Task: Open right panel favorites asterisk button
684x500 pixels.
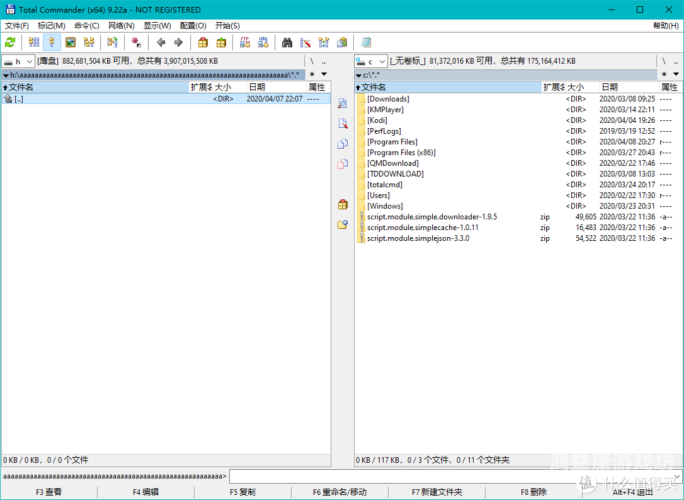Action: (664, 74)
